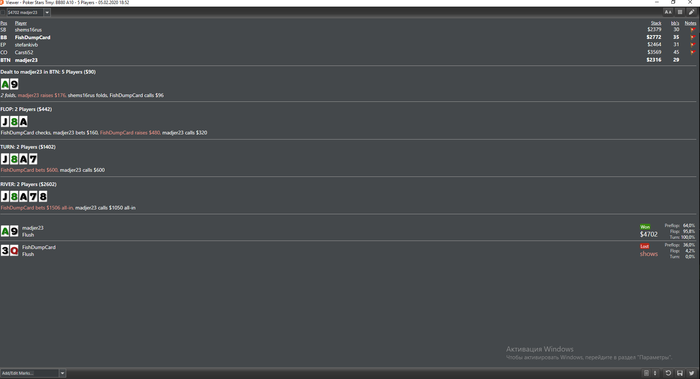The height and width of the screenshot is (379, 700).
Task: Sort by the bb's column header
Action: coord(675,23)
